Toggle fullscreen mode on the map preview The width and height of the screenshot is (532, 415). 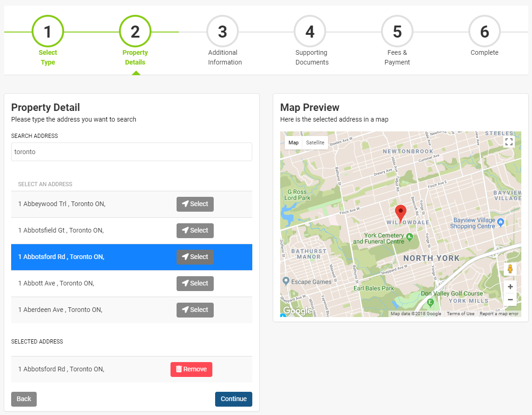(x=509, y=142)
